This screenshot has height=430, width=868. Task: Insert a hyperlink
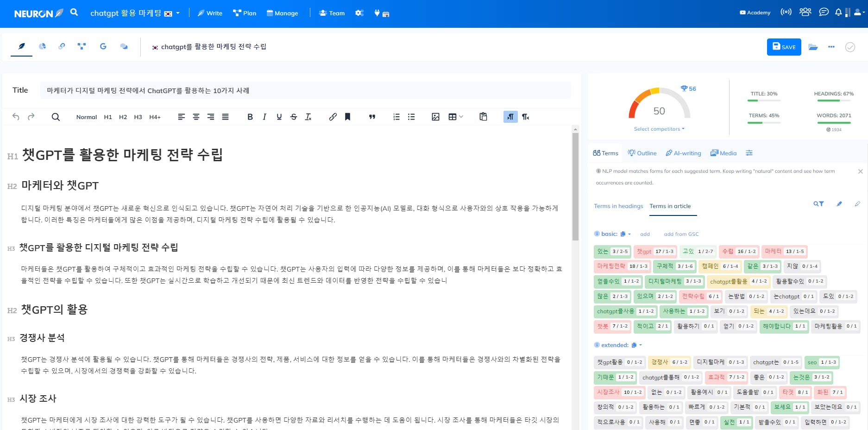pos(333,117)
